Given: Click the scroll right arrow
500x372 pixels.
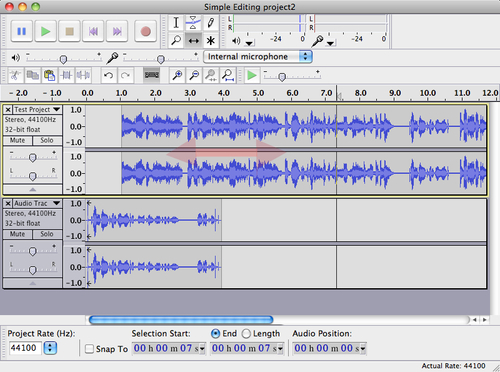Looking at the screenshot, I should click(x=484, y=320).
